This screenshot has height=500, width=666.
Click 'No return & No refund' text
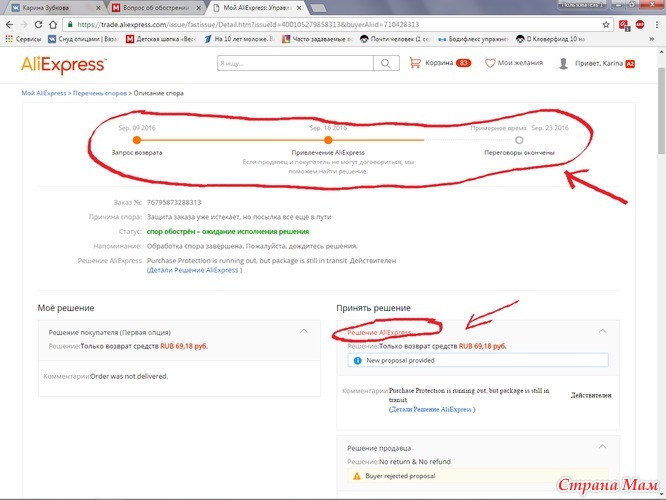click(x=415, y=461)
